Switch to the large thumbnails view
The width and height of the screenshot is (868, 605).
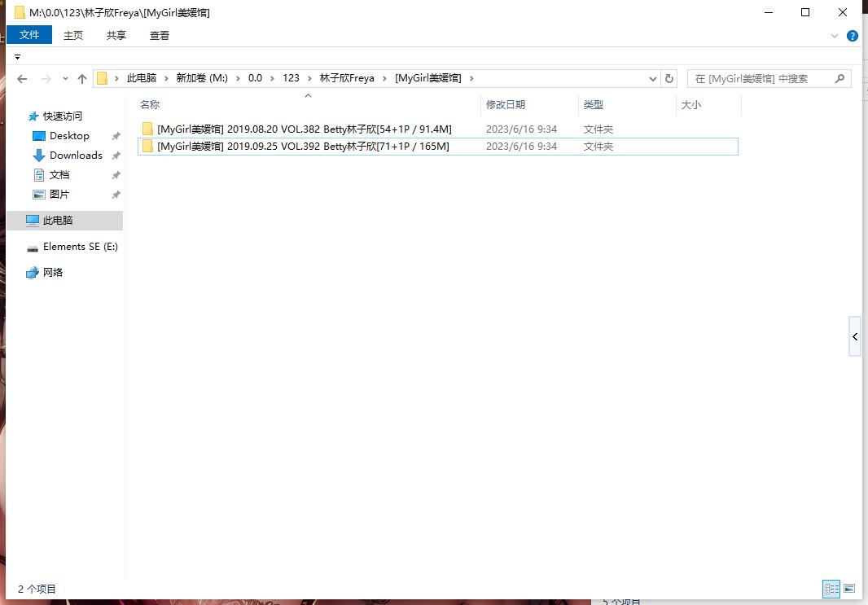coord(849,589)
